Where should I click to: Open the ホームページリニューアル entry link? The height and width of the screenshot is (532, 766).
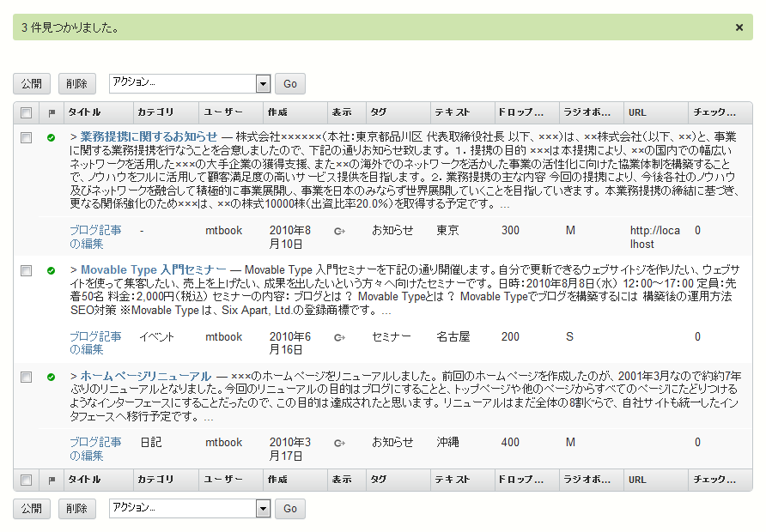pos(146,376)
